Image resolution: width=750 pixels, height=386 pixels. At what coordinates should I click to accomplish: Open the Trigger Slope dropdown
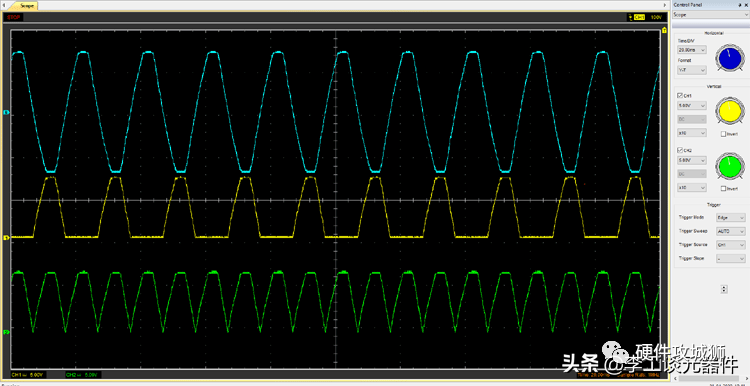[x=730, y=258]
